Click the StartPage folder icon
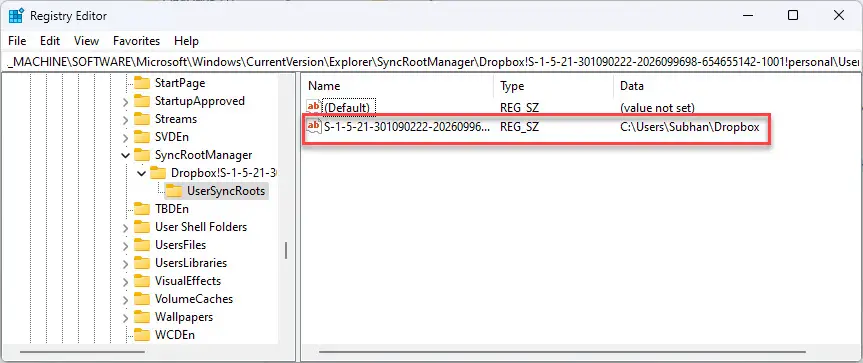This screenshot has height=363, width=863. (x=142, y=83)
